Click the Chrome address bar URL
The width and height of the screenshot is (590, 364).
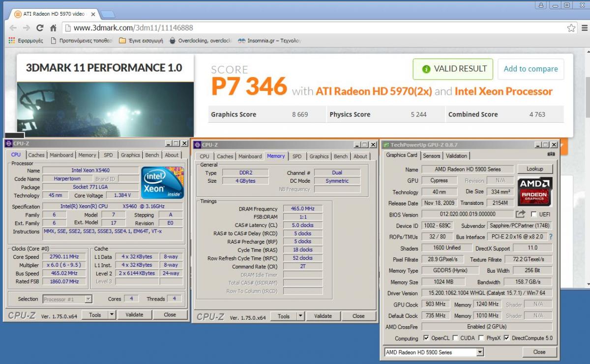pos(133,28)
